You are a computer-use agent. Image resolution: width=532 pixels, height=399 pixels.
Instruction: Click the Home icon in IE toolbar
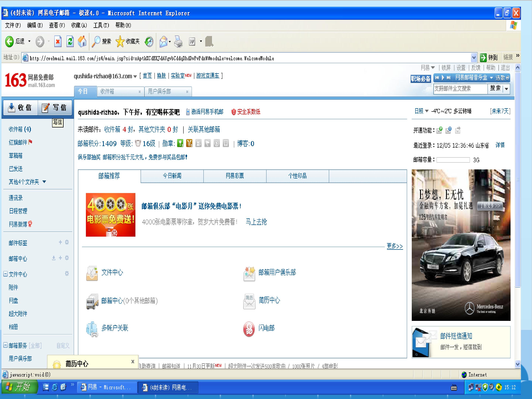tap(82, 41)
